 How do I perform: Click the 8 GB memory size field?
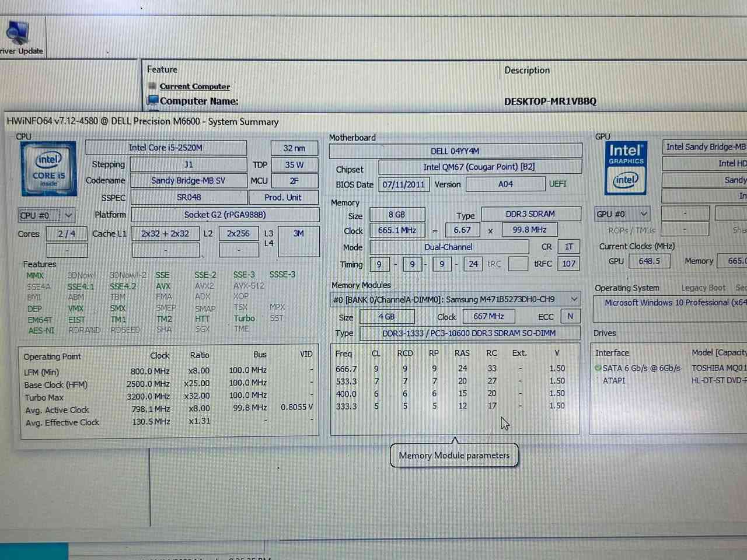(397, 215)
